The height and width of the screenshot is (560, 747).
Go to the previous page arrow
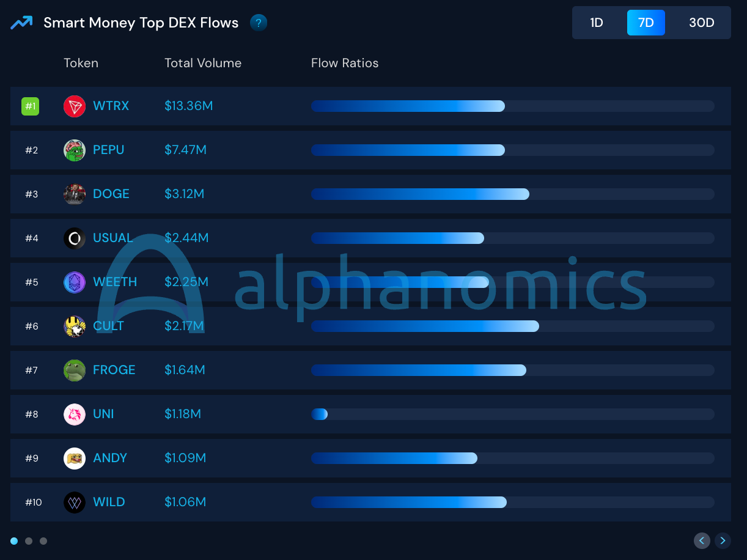click(702, 540)
